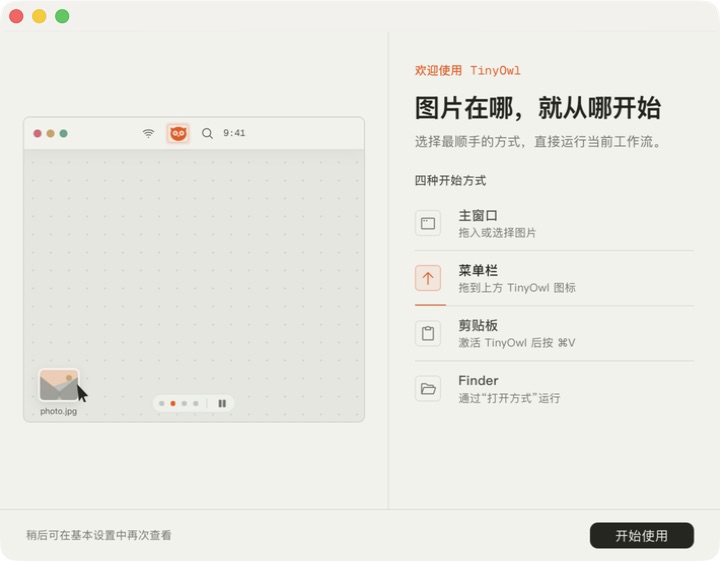Screen dimensions: 720x561
Task: Click the photo.jpg file name
Action: point(58,411)
